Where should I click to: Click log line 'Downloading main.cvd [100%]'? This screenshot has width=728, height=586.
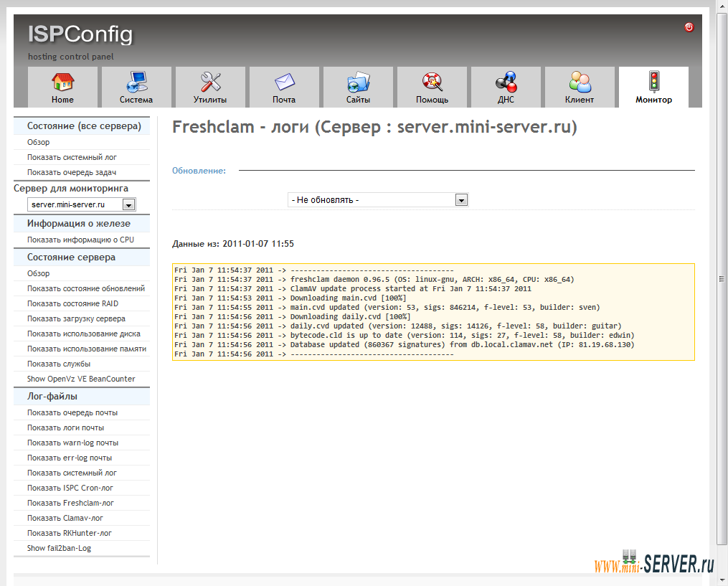click(290, 298)
